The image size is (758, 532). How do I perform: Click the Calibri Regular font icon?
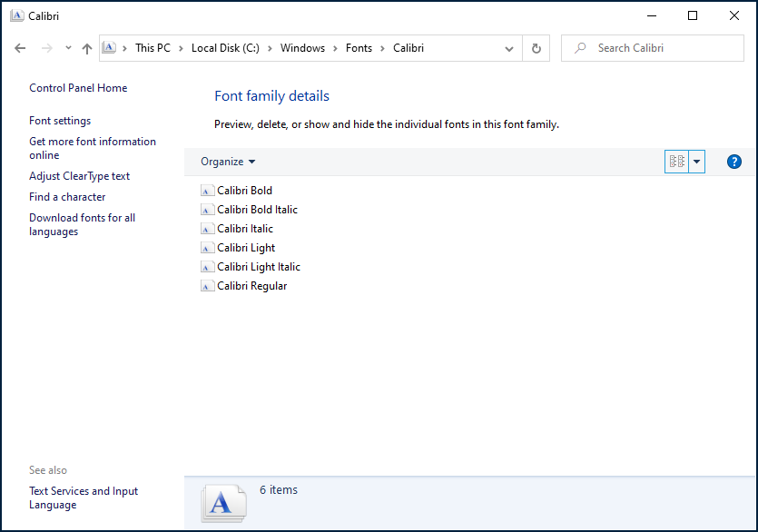coord(208,286)
